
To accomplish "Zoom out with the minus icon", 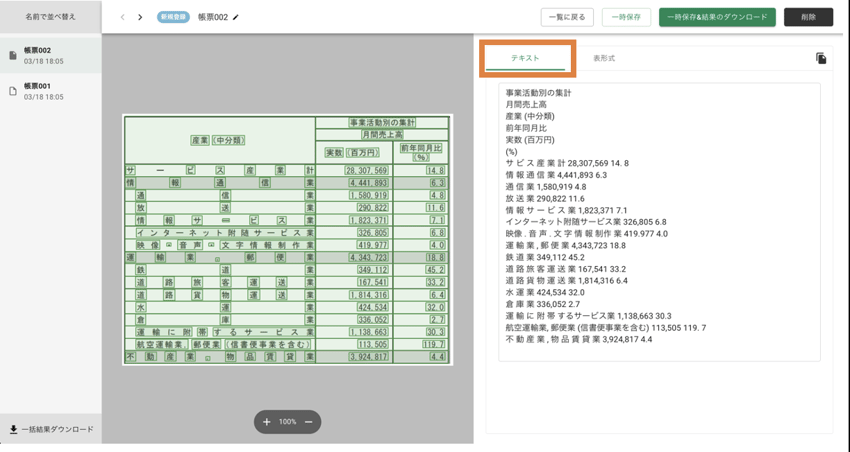I will pyautogui.click(x=308, y=422).
